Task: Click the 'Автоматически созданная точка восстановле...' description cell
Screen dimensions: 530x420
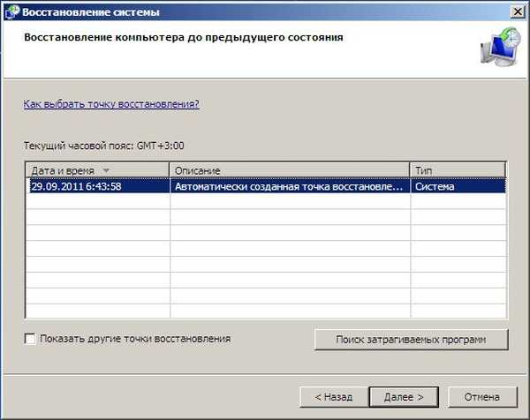Action: 290,186
